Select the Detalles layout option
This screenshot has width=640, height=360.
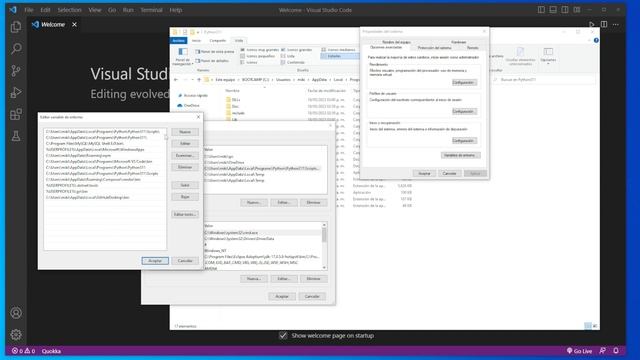pos(340,56)
